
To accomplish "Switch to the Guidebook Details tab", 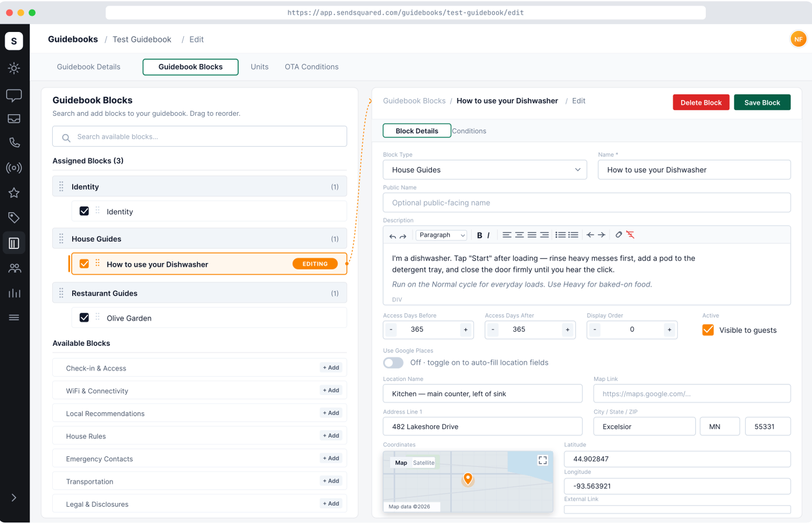I will (89, 67).
